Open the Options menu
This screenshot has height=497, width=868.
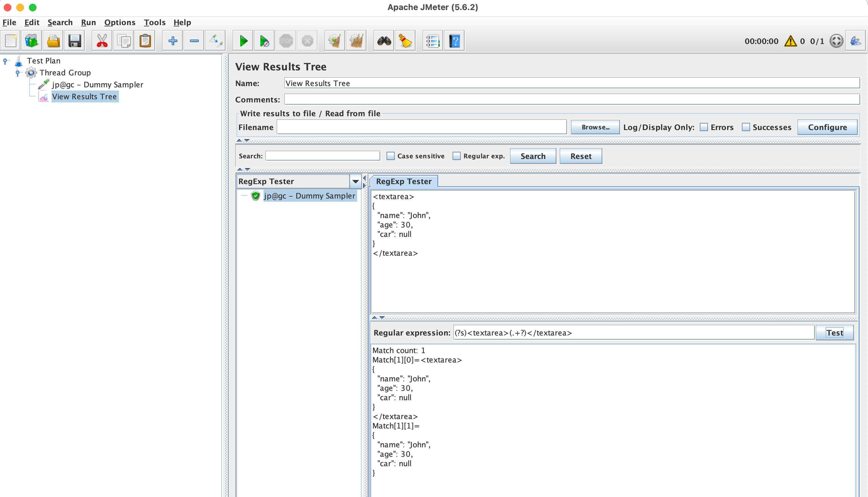coord(120,23)
